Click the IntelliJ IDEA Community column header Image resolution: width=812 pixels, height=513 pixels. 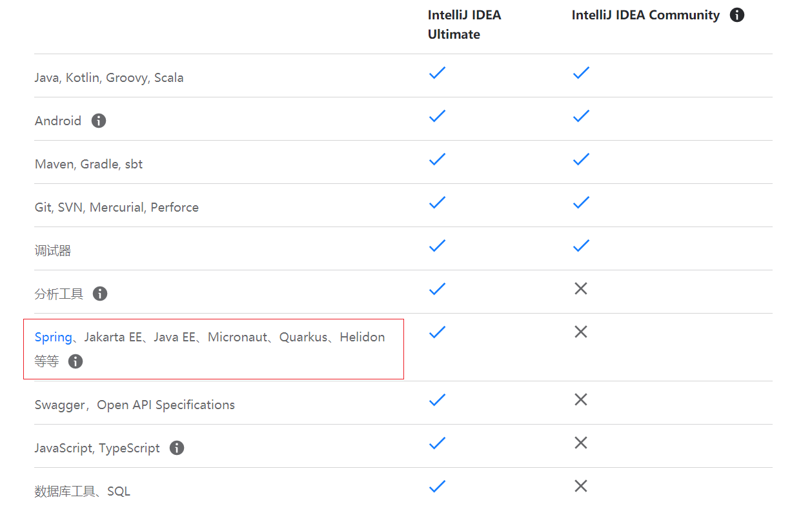[645, 15]
